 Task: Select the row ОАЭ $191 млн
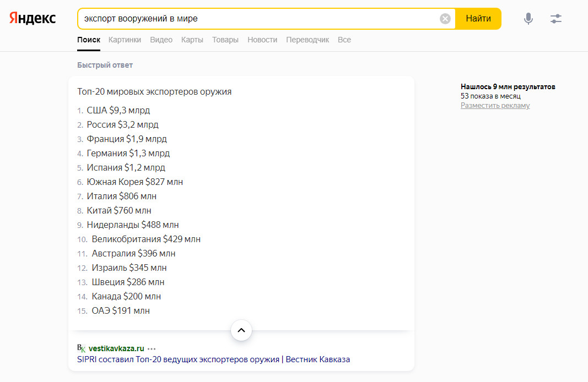(x=121, y=310)
